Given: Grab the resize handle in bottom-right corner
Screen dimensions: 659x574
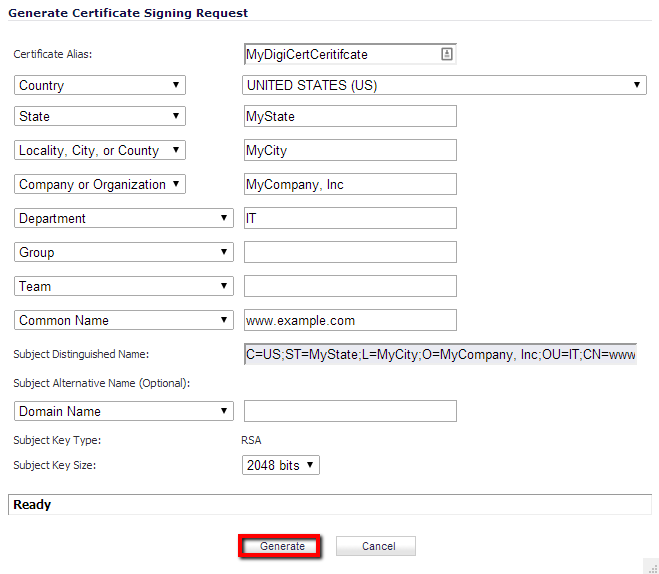Looking at the screenshot, I should (650, 566).
